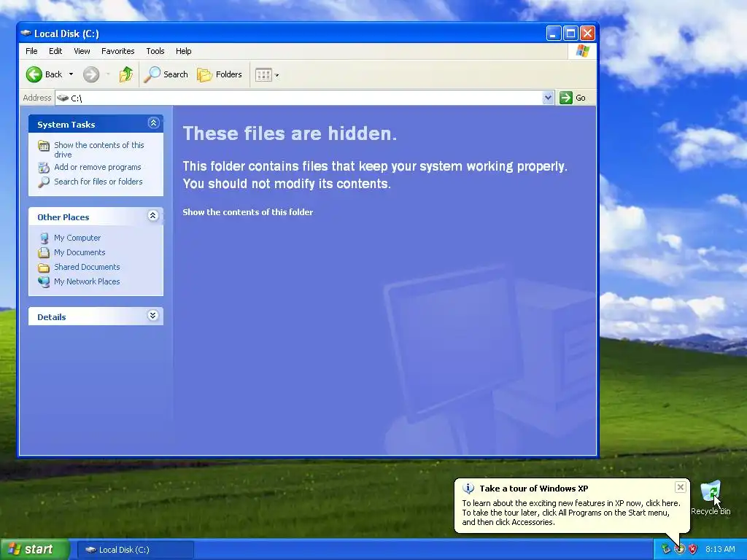Click Show the contents of this folder
Image resolution: width=747 pixels, height=560 pixels.
coord(248,212)
